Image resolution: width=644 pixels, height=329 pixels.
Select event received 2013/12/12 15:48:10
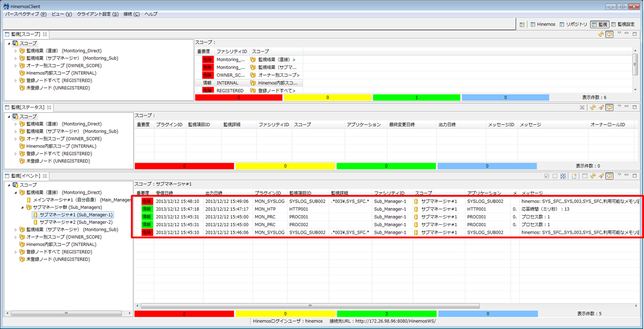(387, 201)
